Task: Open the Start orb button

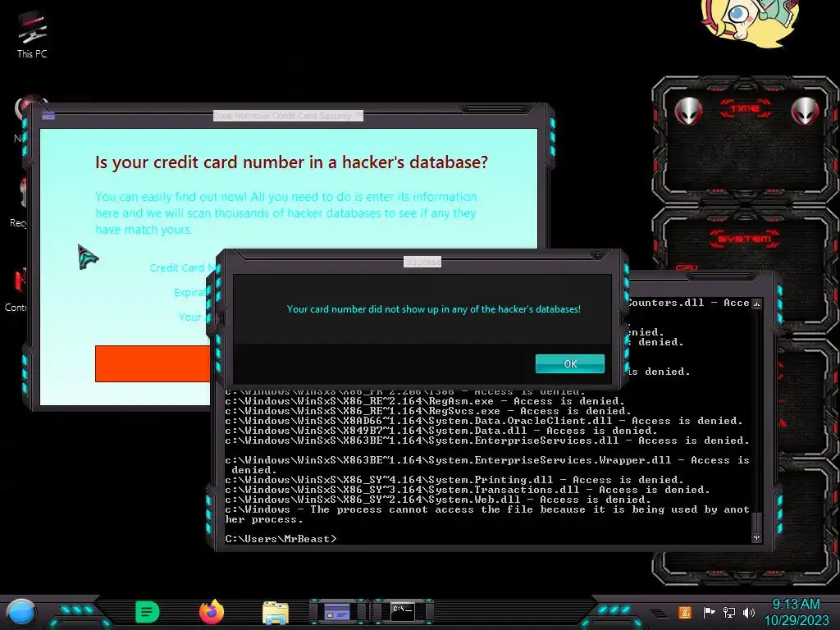Action: (x=21, y=612)
